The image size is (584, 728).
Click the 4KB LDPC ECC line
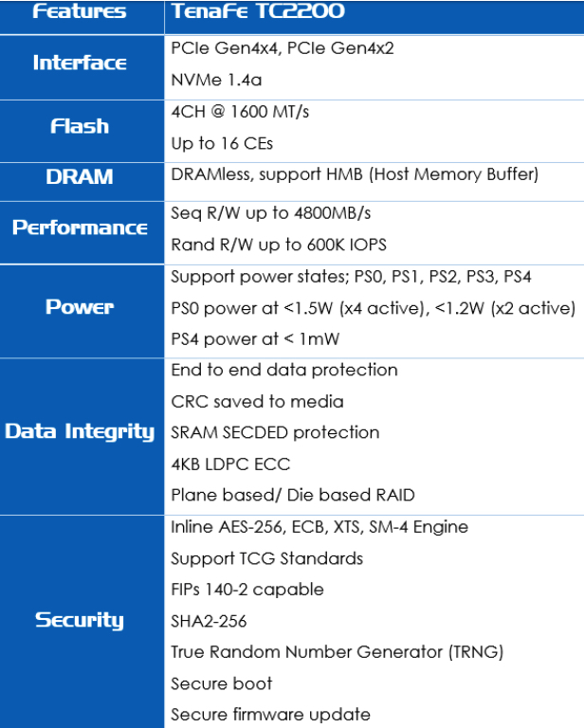click(230, 464)
